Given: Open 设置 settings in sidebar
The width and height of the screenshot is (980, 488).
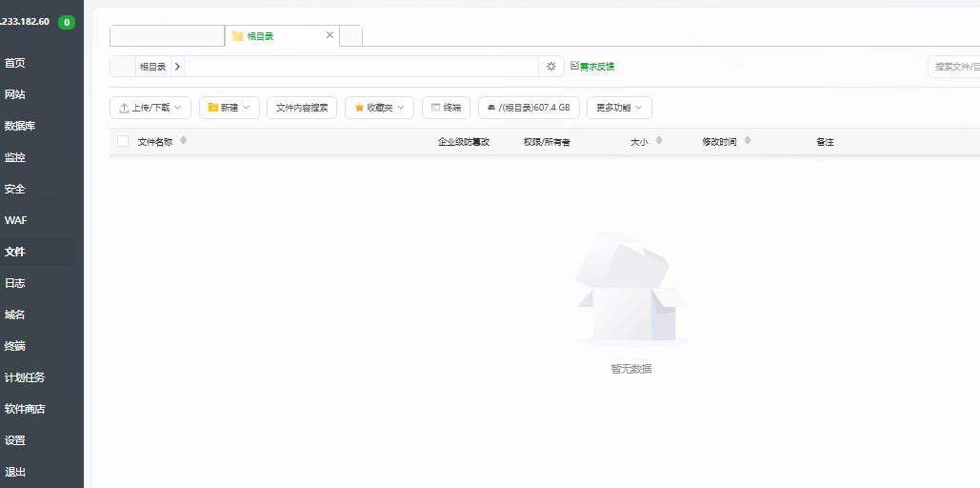Looking at the screenshot, I should click(15, 439).
